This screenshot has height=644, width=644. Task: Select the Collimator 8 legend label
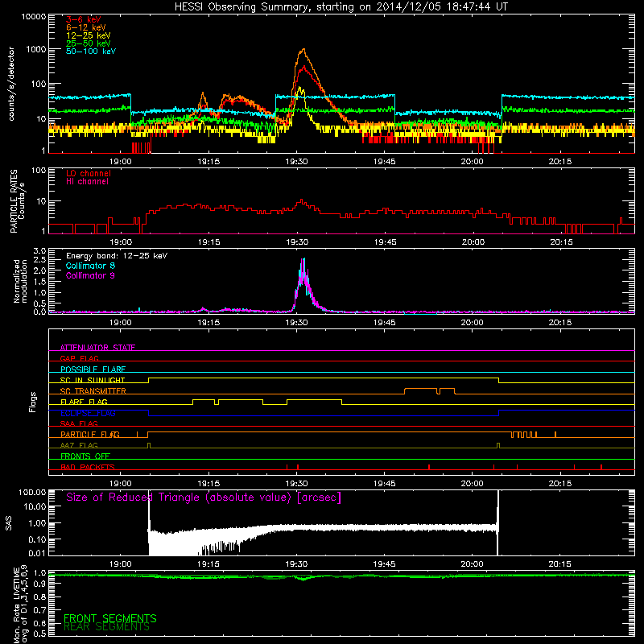click(90, 266)
